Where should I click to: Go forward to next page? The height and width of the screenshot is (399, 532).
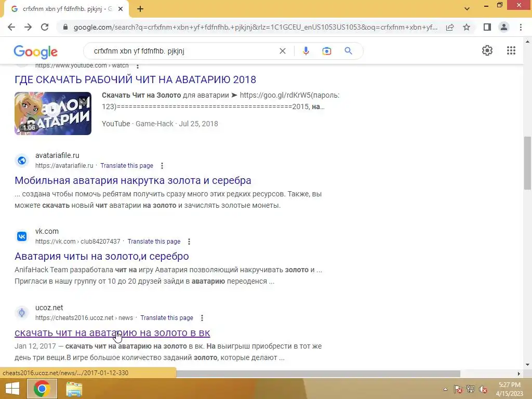pyautogui.click(x=28, y=27)
